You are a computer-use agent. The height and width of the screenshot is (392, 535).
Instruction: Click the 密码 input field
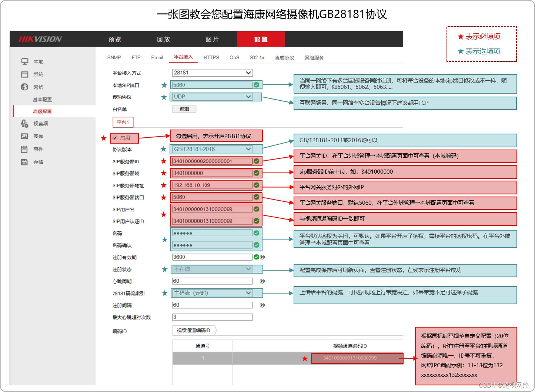[212, 233]
